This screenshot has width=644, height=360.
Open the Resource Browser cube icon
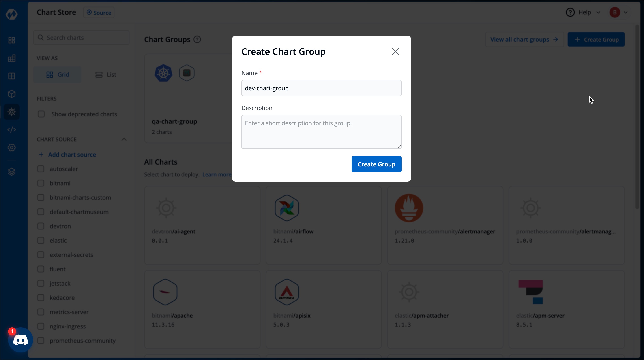coord(11,94)
